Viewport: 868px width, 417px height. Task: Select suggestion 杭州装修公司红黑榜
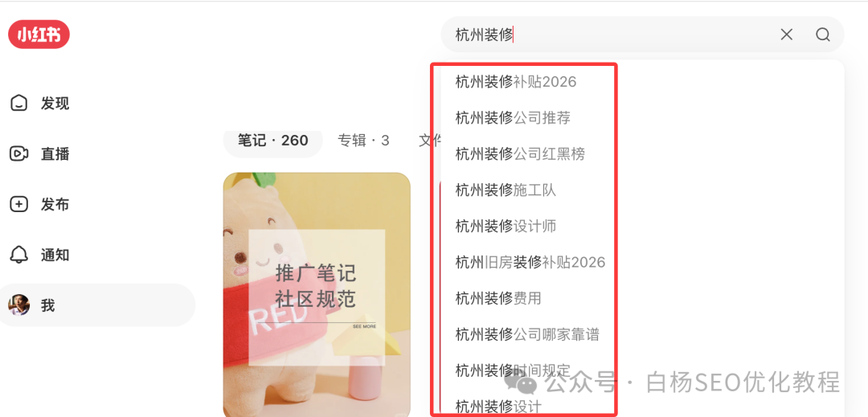point(520,153)
